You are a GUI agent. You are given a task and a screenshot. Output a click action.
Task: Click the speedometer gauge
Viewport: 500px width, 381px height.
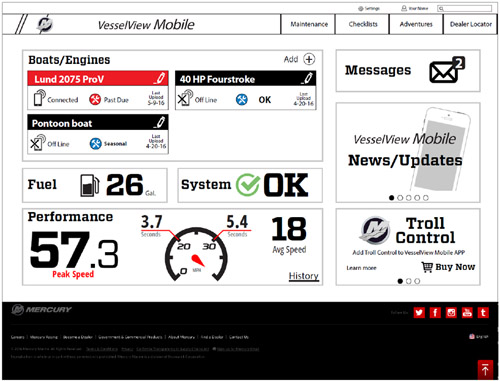pos(197,254)
